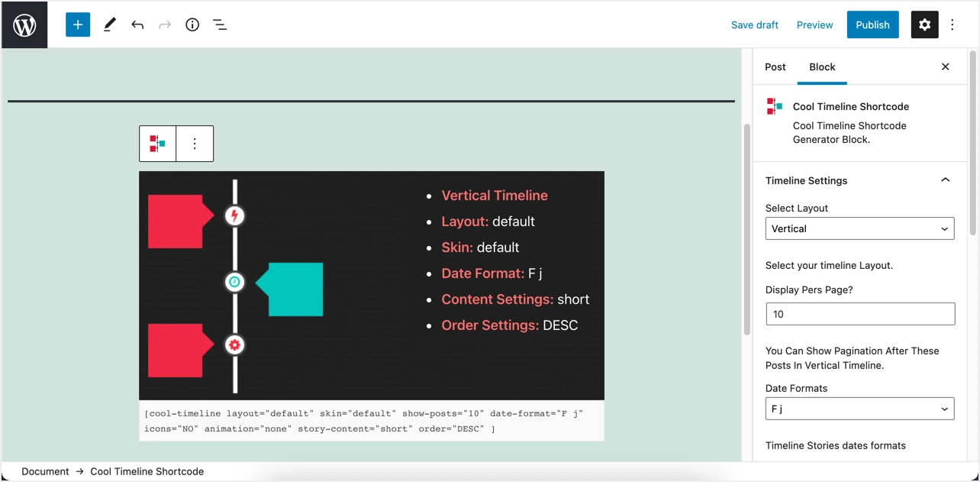The height and width of the screenshot is (482, 980).
Task: Click 'Timeline Stories dates formats' help text
Action: [836, 445]
